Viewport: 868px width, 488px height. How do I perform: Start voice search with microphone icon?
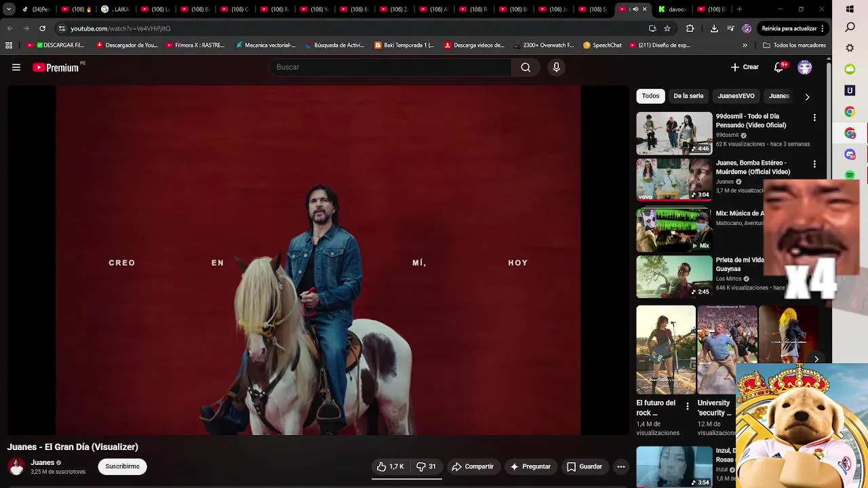point(556,67)
